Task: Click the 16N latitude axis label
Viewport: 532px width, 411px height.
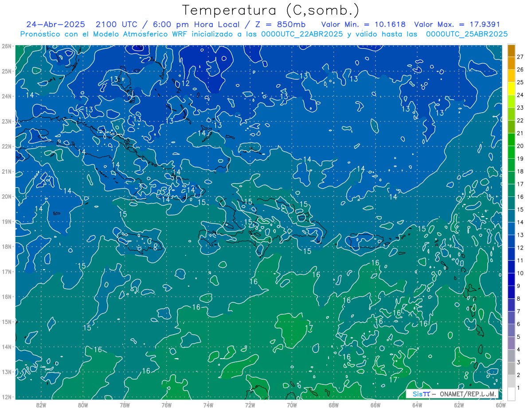Action: [x=6, y=297]
